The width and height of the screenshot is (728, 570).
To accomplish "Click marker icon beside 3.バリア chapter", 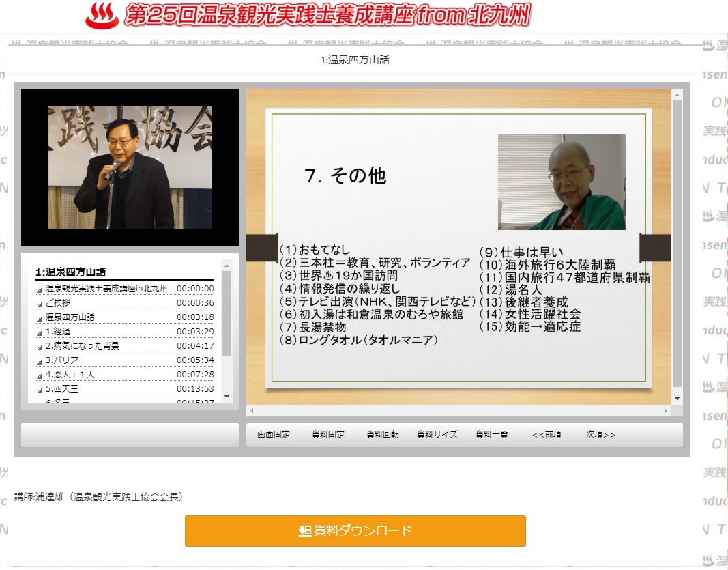I will [40, 362].
